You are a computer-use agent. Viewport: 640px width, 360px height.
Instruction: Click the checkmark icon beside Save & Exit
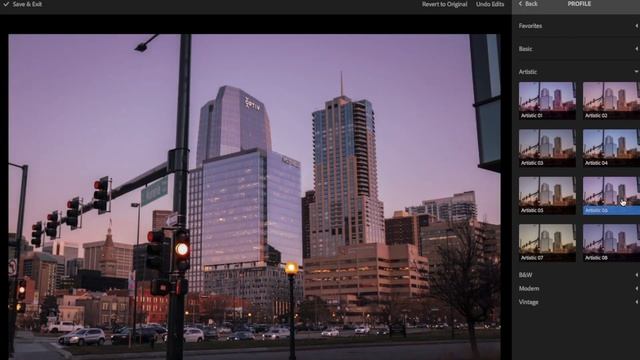point(6,4)
